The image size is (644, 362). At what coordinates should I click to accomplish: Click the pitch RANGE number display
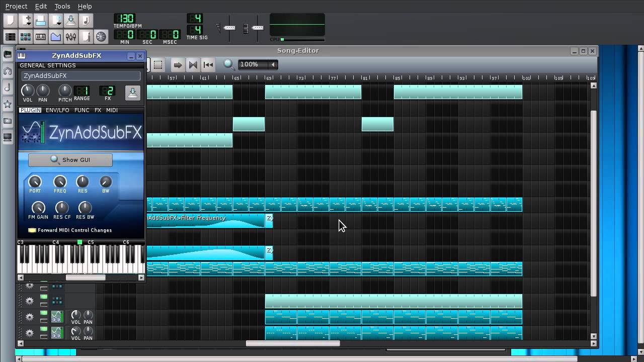pos(82,90)
